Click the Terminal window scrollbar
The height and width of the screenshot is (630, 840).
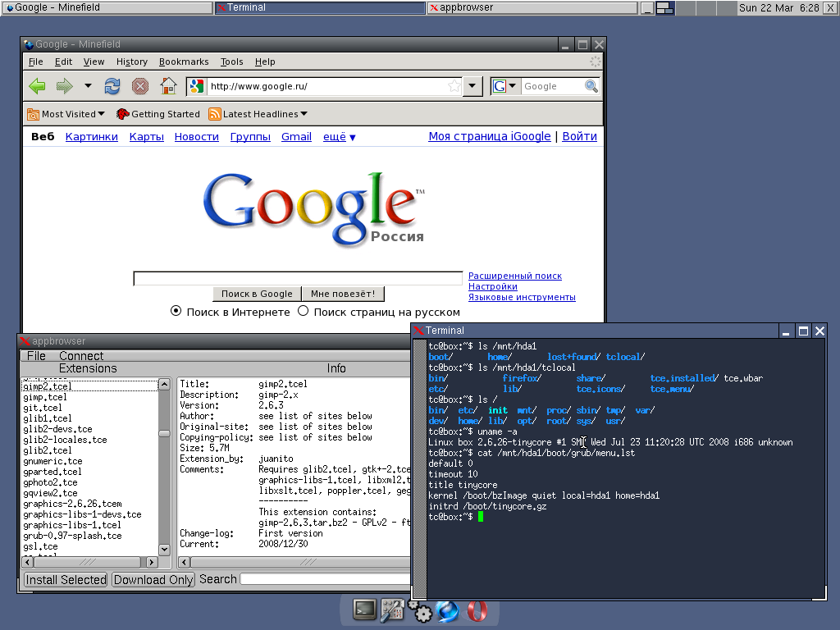pyautogui.click(x=421, y=468)
